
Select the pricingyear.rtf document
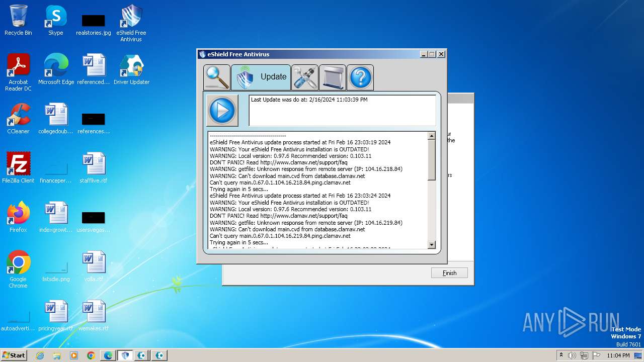point(56,316)
